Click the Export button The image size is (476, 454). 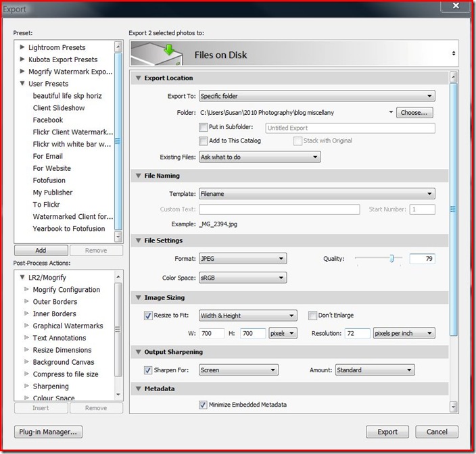click(387, 432)
